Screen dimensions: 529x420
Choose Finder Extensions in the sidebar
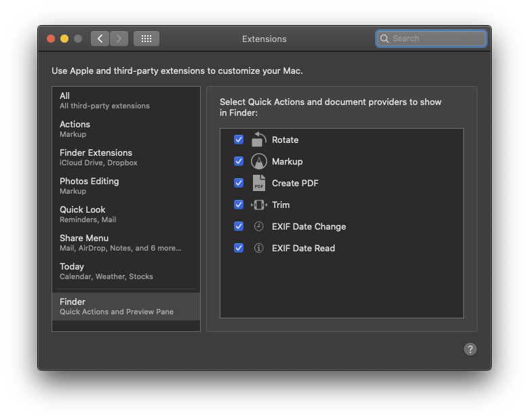(x=126, y=157)
